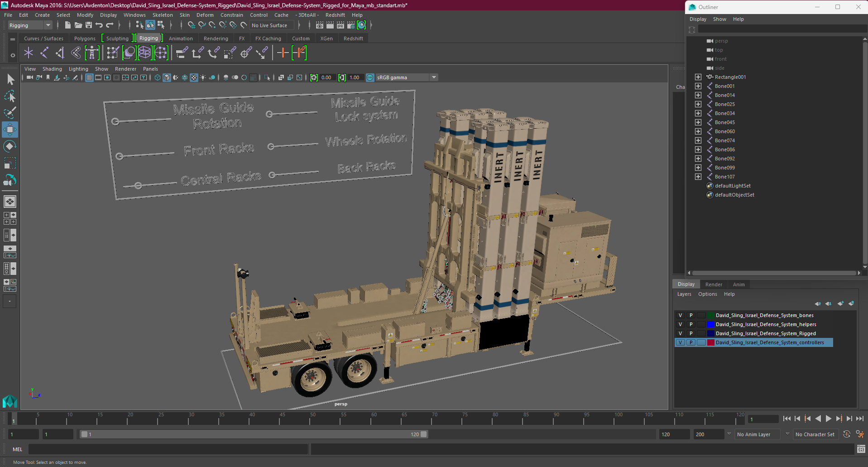Toggle the viewport grid display icon
The height and width of the screenshot is (467, 868).
pyautogui.click(x=89, y=77)
